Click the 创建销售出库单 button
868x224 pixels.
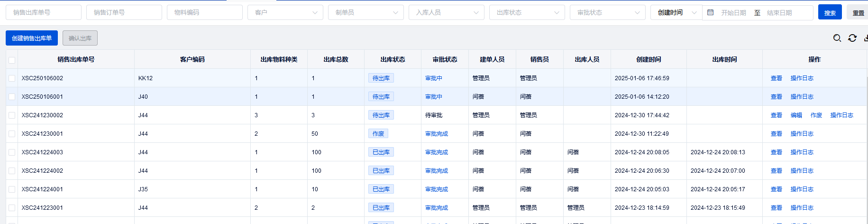point(32,38)
